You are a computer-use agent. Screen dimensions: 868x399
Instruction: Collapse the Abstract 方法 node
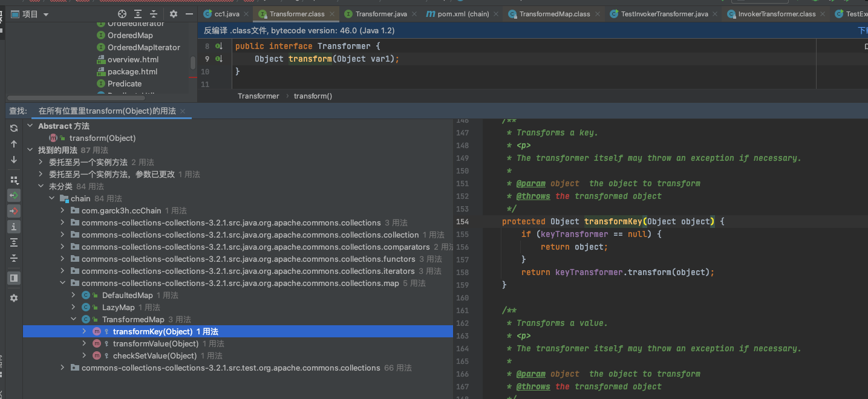[30, 126]
